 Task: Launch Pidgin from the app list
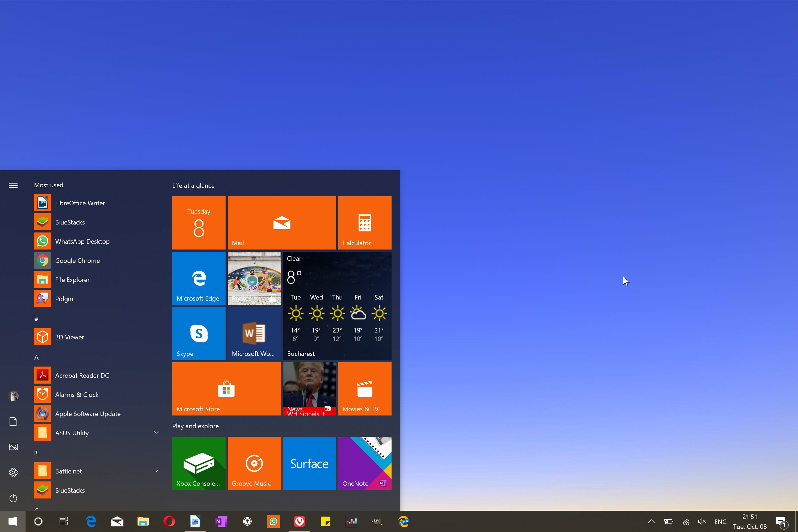pyautogui.click(x=97, y=299)
